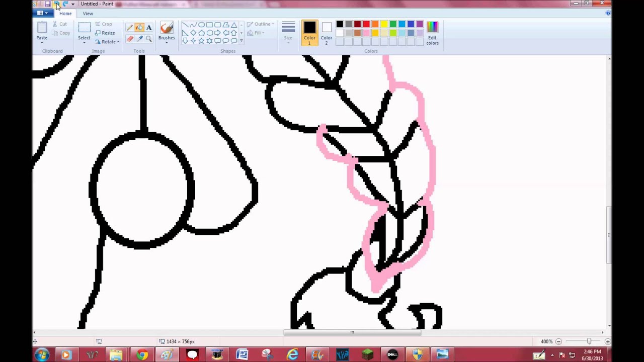Open the Brushes dropdown arrow

coord(167,42)
